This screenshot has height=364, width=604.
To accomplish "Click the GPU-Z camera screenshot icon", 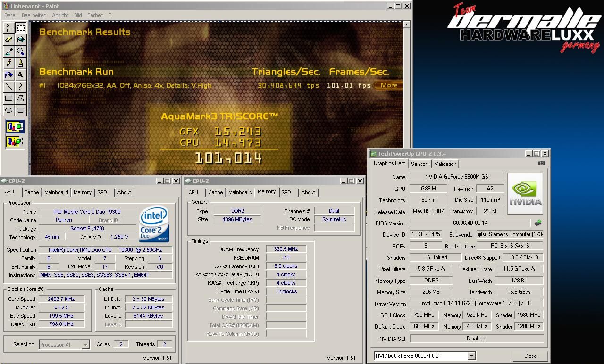I will [x=541, y=163].
